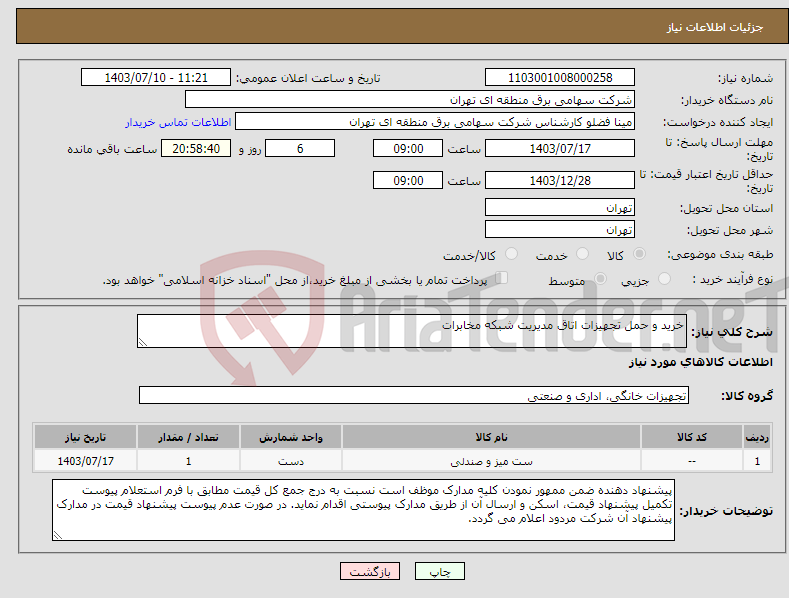Click the واحد شمارش column header

[x=291, y=437]
